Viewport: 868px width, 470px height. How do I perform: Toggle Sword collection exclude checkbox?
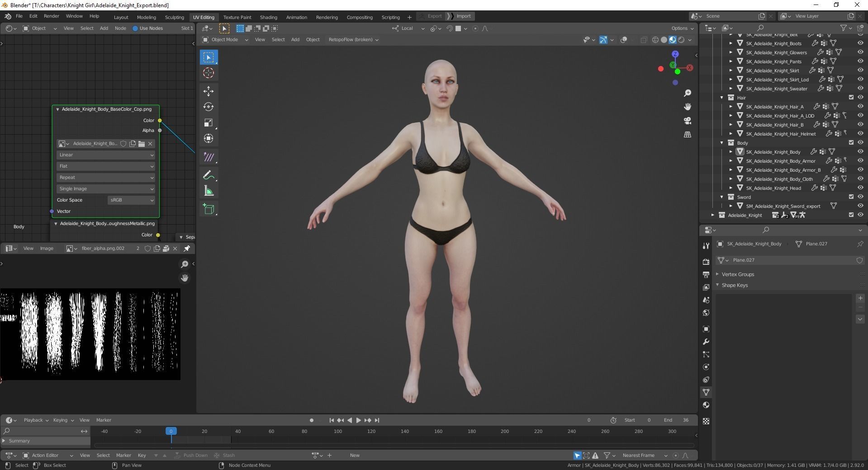coord(851,197)
